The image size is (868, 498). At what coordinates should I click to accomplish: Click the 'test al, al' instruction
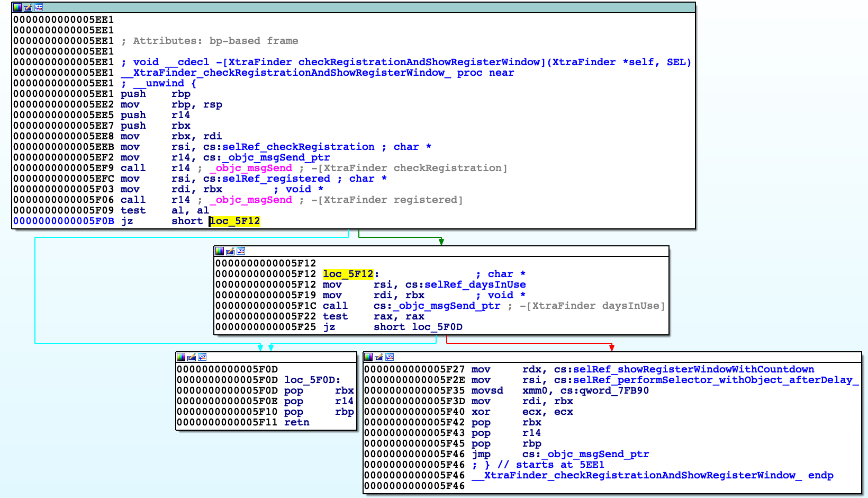165,210
